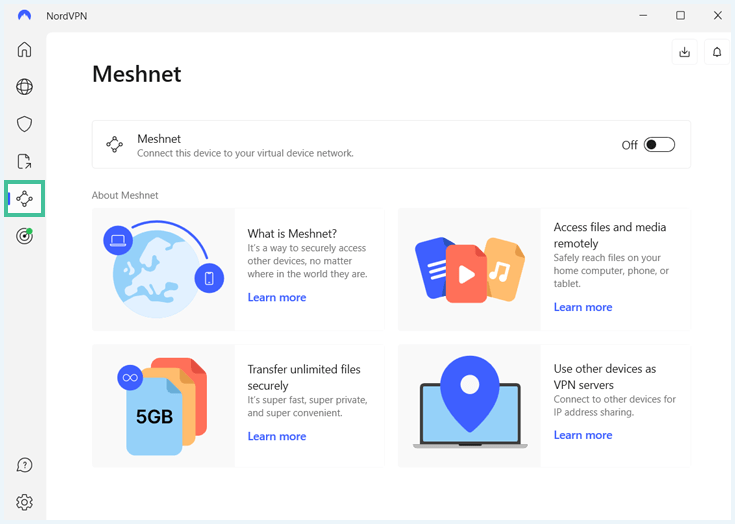Image resolution: width=735 pixels, height=524 pixels.
Task: Click the laptop location pin illustration
Action: [x=470, y=406]
